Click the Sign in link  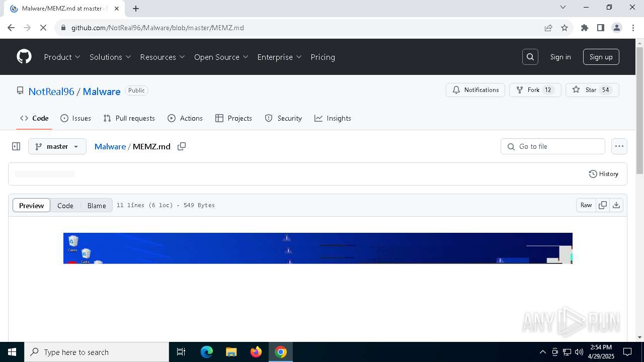560,57
